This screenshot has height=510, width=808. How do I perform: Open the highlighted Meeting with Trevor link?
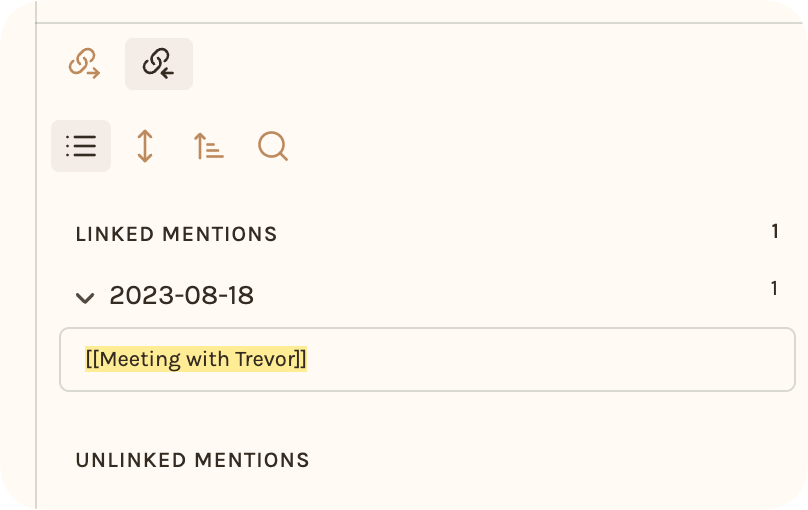pyautogui.click(x=196, y=359)
